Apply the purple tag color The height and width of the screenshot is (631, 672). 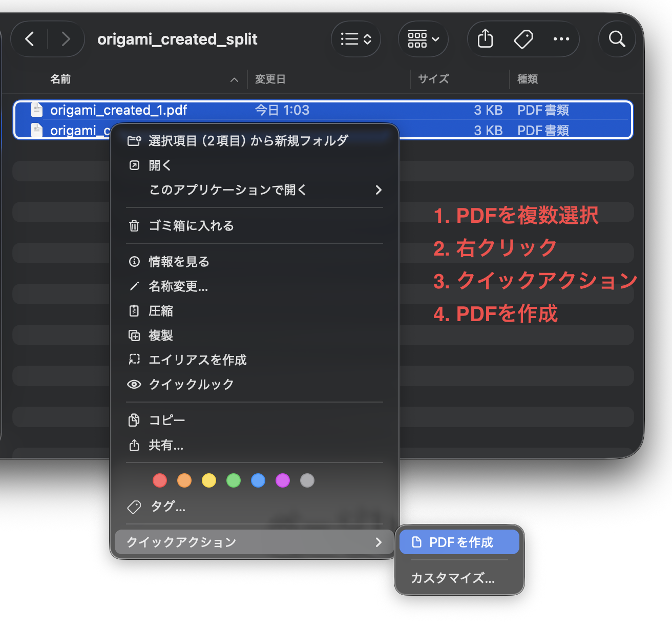(x=283, y=480)
